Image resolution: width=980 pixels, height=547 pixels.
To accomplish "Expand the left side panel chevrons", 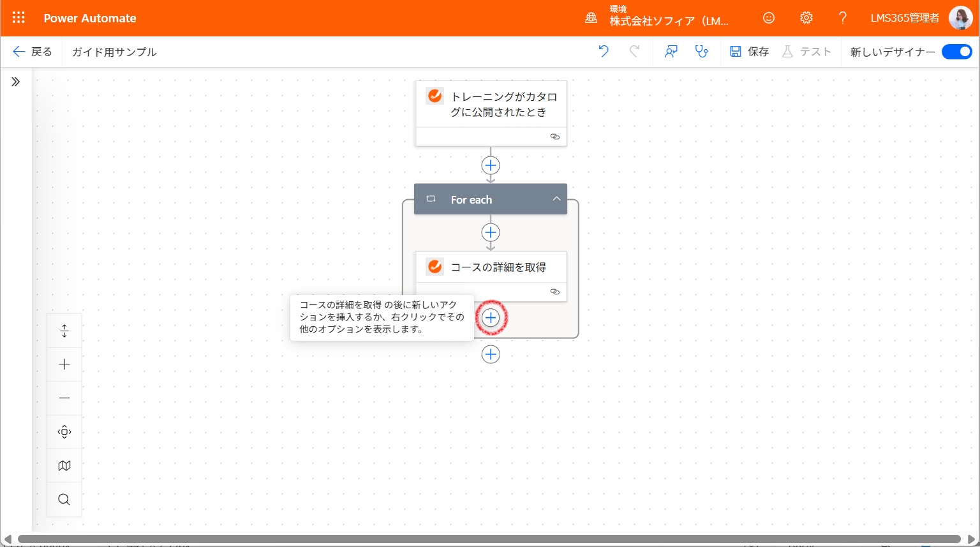I will pos(16,82).
